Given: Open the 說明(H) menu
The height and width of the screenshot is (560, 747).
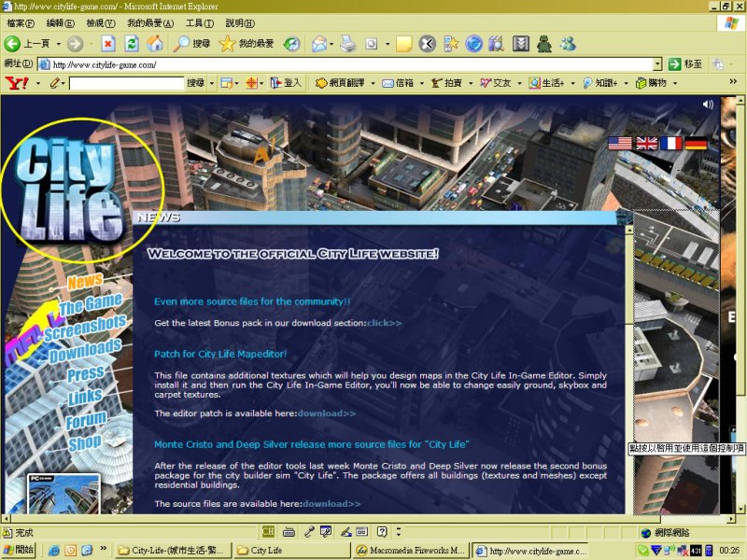Looking at the screenshot, I should [x=240, y=22].
